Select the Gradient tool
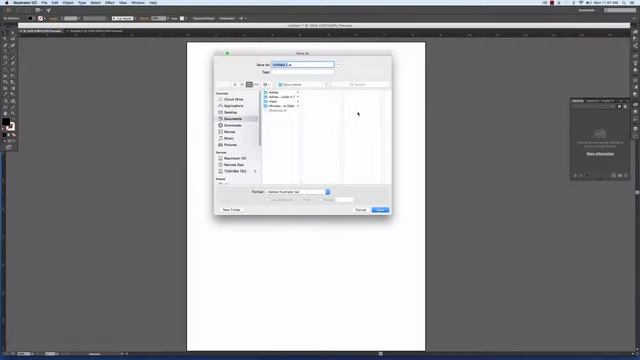The width and height of the screenshot is (640, 360). pos(13,88)
